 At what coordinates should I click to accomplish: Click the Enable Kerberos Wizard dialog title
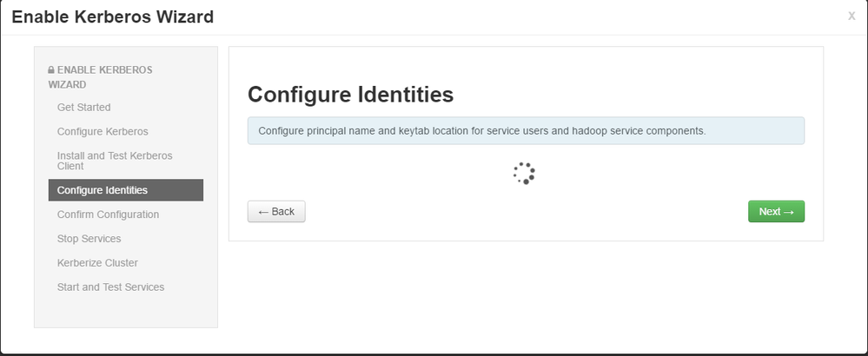(112, 16)
